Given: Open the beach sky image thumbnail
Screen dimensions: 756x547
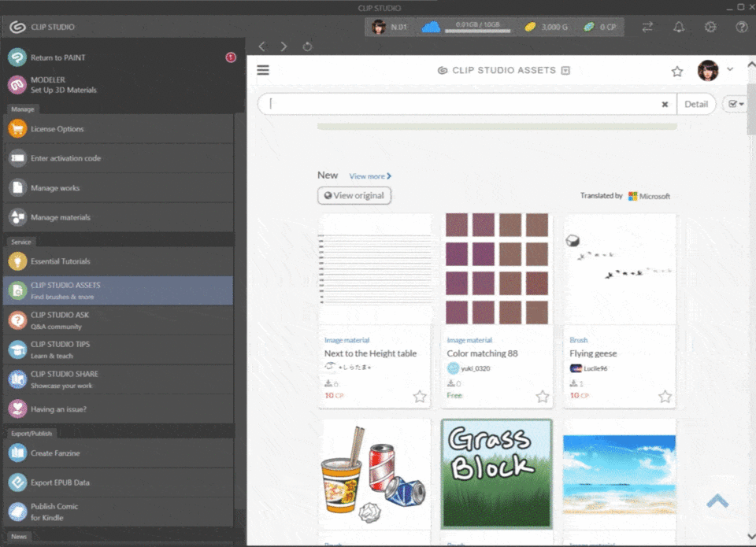Looking at the screenshot, I should pos(620,475).
